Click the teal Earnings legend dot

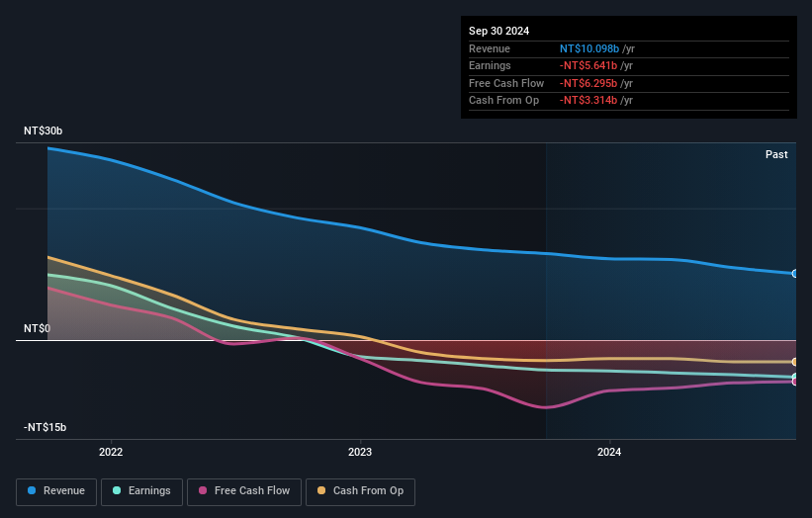[x=117, y=490]
